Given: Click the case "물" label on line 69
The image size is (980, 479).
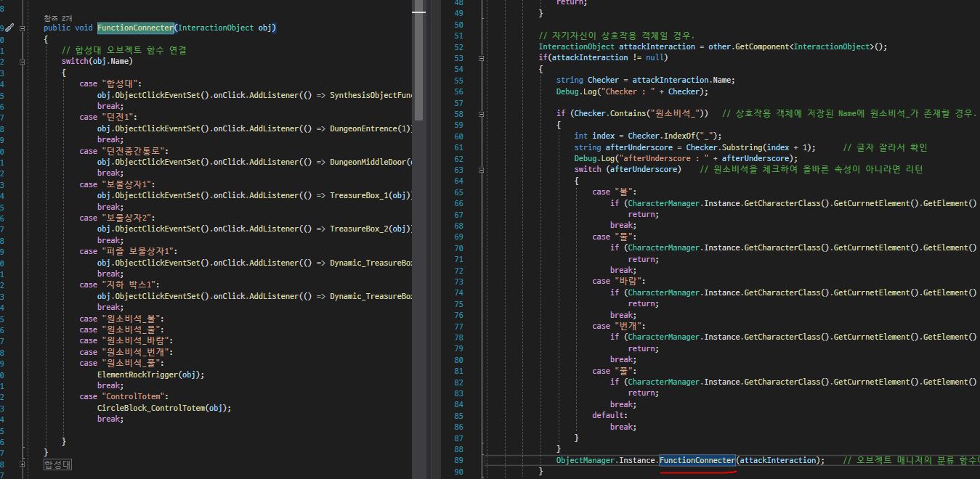Looking at the screenshot, I should (x=613, y=237).
